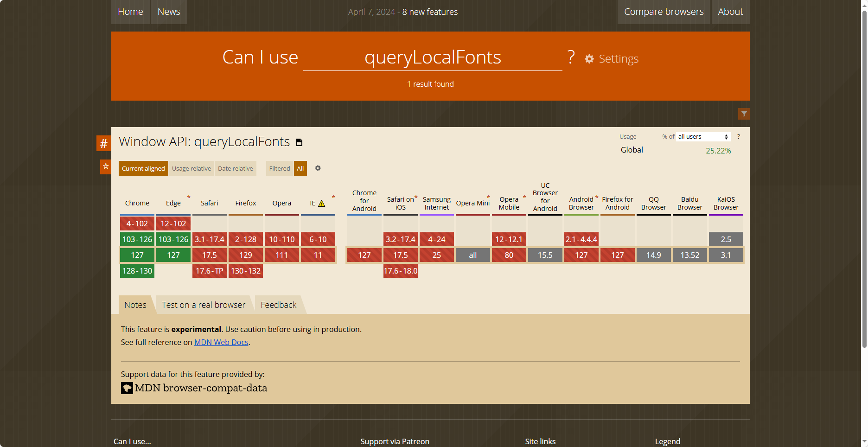Open the spec document icon beside title
Viewport: 868px width, 447px height.
(x=300, y=142)
